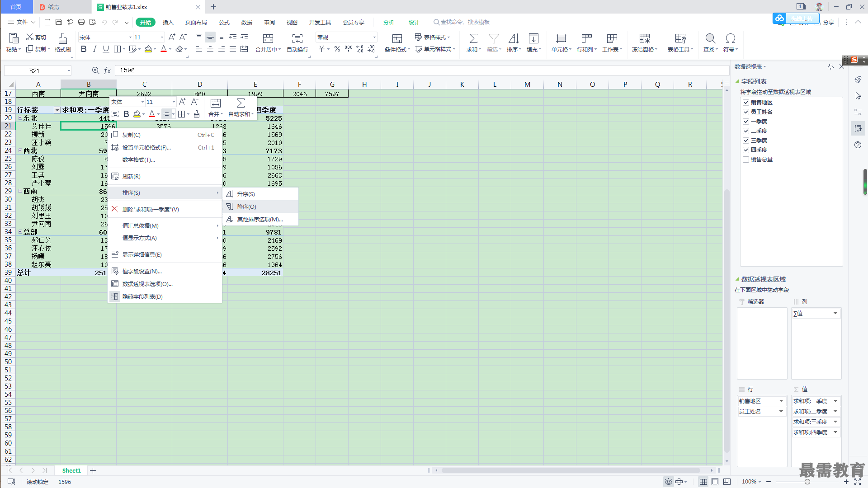Open the 求和项:一季度 value dropdown

(x=835, y=401)
